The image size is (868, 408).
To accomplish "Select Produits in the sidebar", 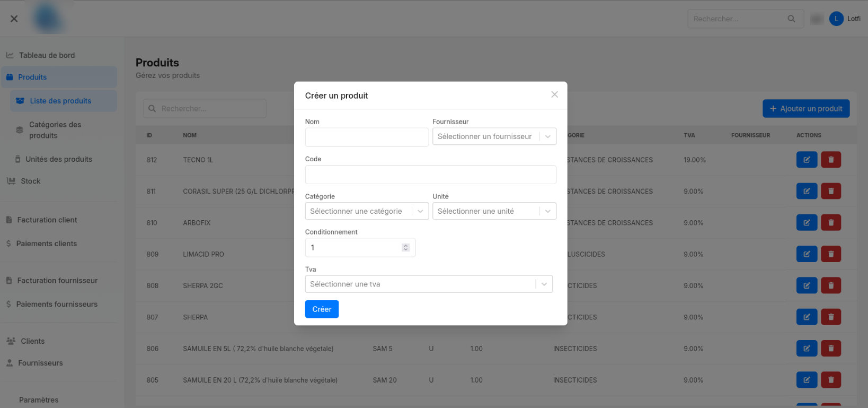I will tap(59, 77).
